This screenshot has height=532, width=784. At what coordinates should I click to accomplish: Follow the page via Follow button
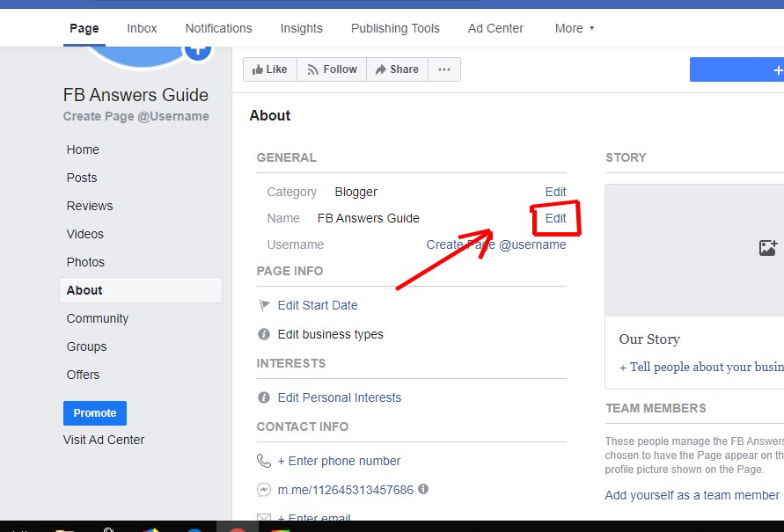pyautogui.click(x=332, y=69)
